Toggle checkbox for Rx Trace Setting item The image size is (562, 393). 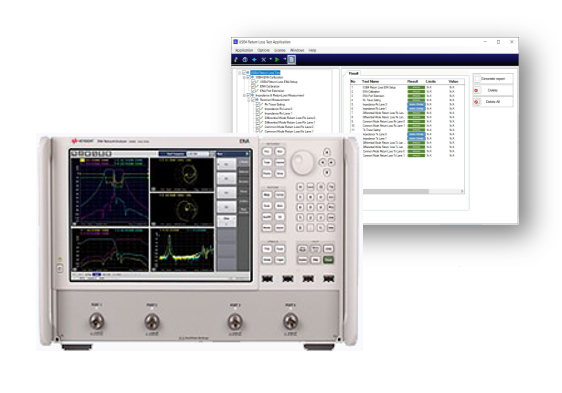pos(257,104)
